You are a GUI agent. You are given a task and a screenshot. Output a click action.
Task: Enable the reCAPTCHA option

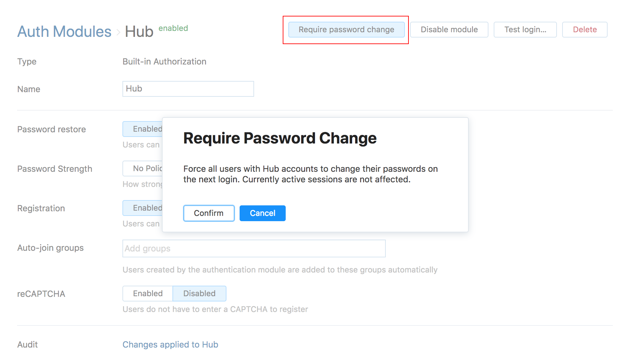(x=148, y=294)
